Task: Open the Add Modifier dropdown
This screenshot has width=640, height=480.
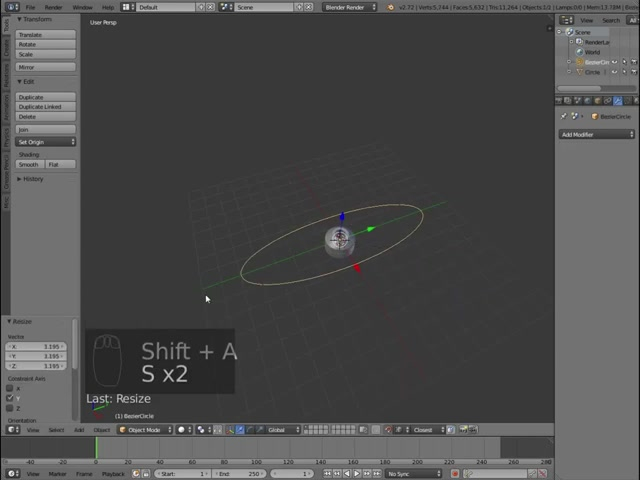Action: tap(597, 134)
